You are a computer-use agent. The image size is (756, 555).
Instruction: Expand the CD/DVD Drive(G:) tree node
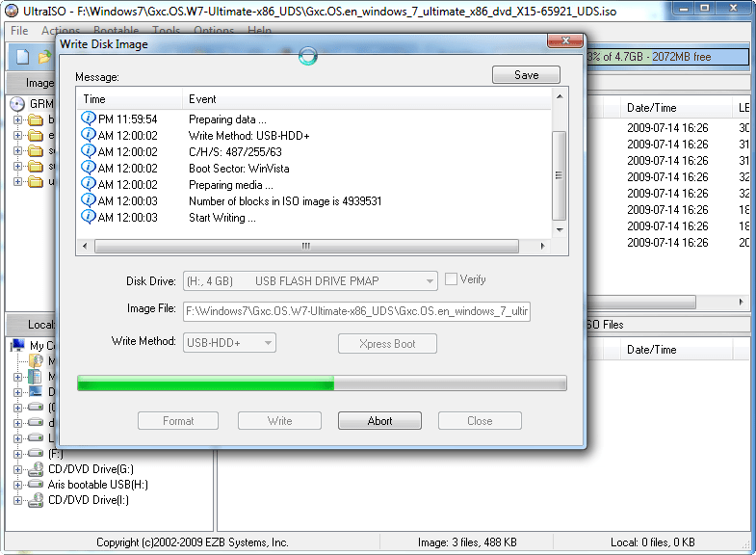(x=18, y=469)
